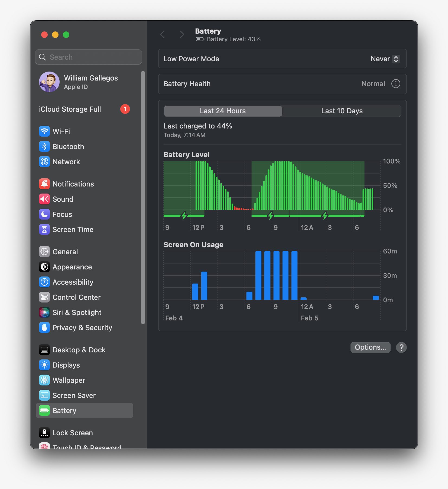Image resolution: width=448 pixels, height=489 pixels.
Task: Open the Sound speaker icon
Action: [44, 199]
